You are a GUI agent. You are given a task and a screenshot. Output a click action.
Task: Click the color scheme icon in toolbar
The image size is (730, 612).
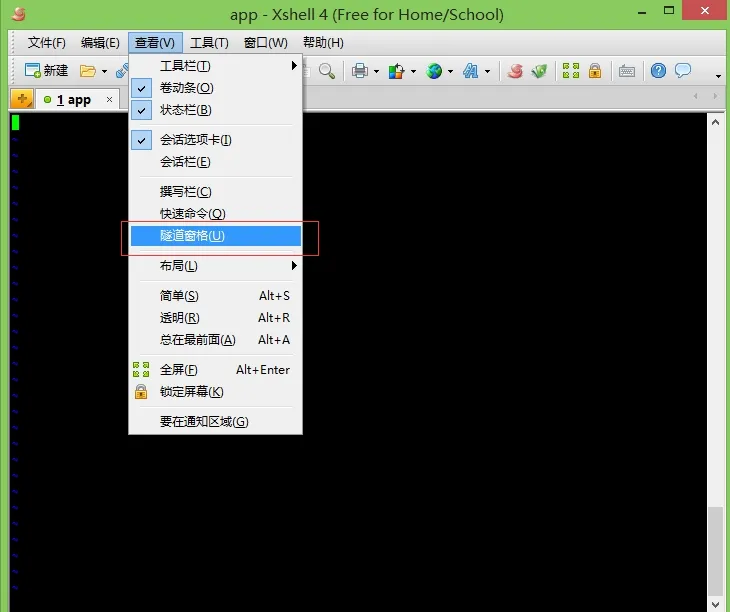(x=396, y=71)
